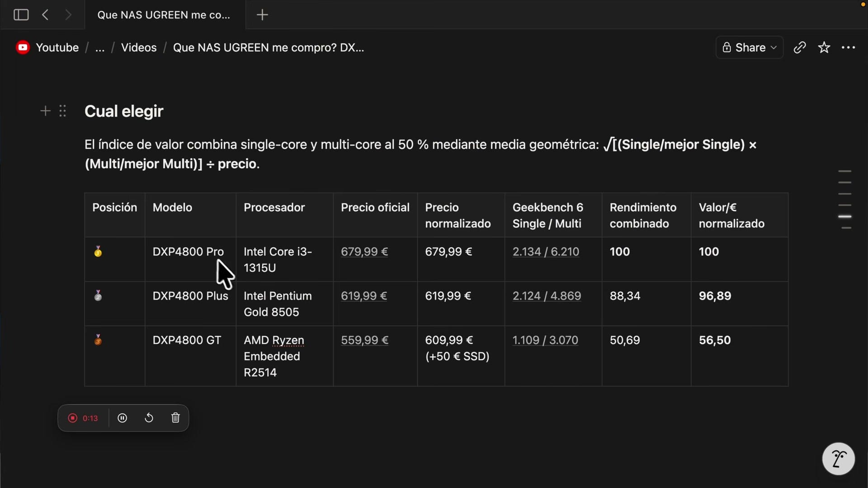868x488 pixels.
Task: Expand the collapsed '...' breadcrumb
Action: pyautogui.click(x=100, y=47)
